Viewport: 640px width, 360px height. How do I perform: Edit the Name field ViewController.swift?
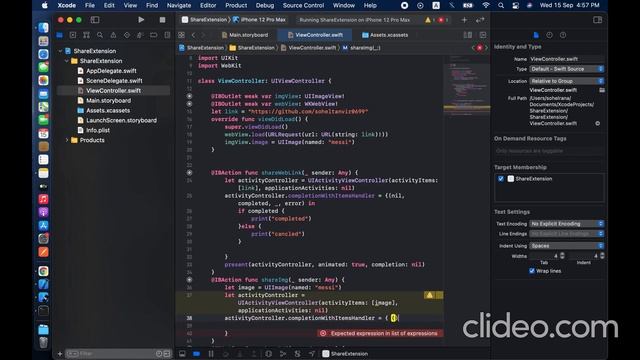point(567,59)
